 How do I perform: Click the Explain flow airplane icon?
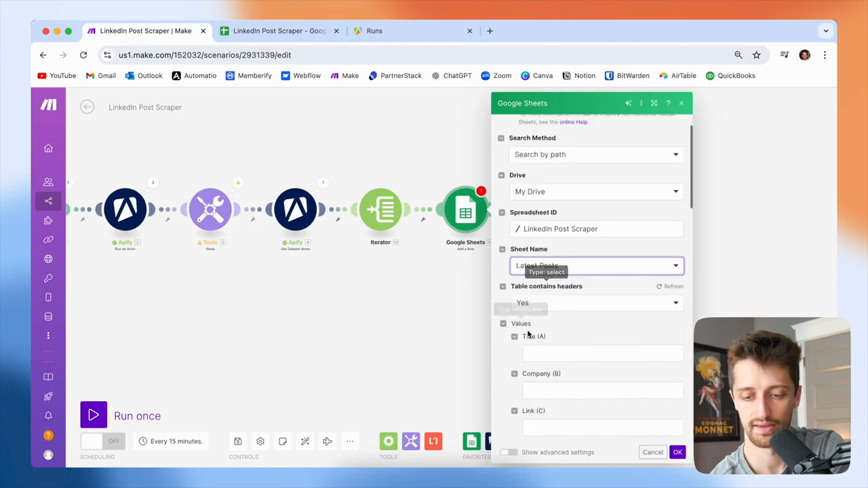(328, 441)
